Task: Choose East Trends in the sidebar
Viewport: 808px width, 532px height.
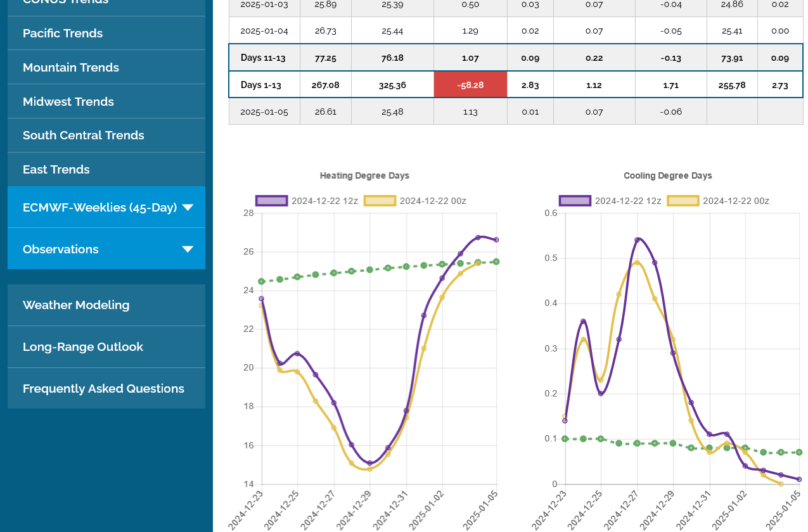Action: point(56,170)
